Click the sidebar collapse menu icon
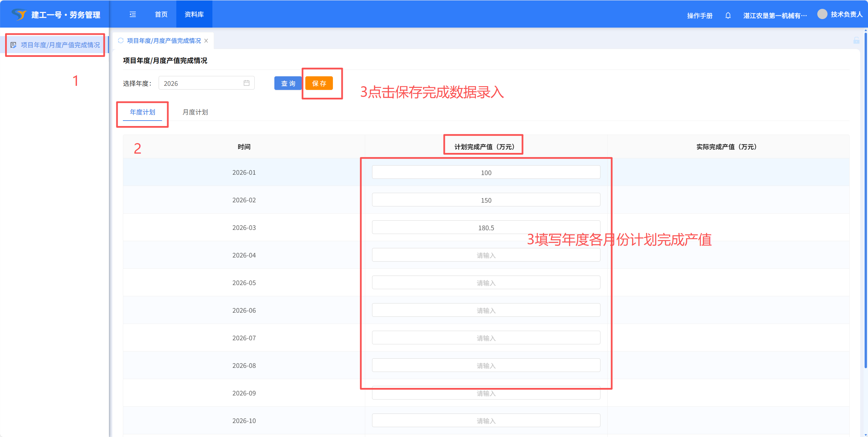 pyautogui.click(x=133, y=14)
